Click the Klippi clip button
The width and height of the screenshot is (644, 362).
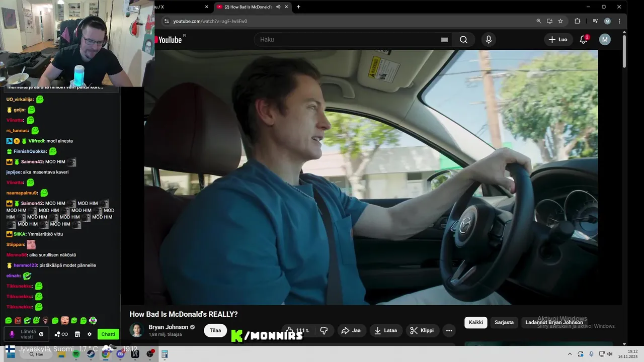click(422, 330)
